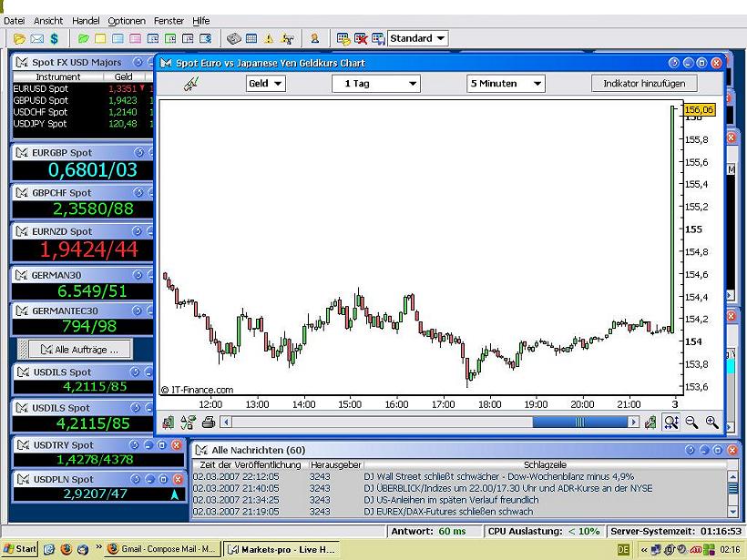This screenshot has height=560, width=747.
Task: Click the GBPCHF price 2,3580/88
Action: coord(93,209)
